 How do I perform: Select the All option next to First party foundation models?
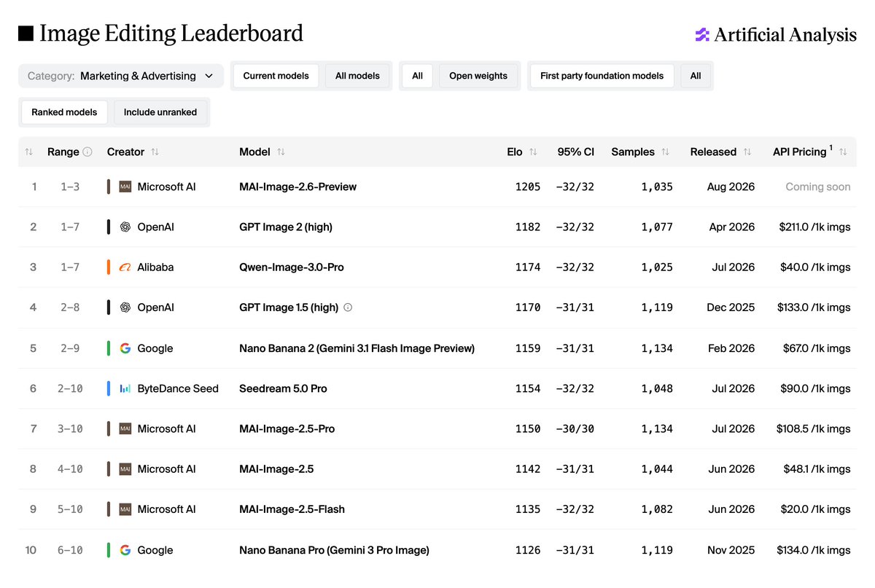coord(696,76)
